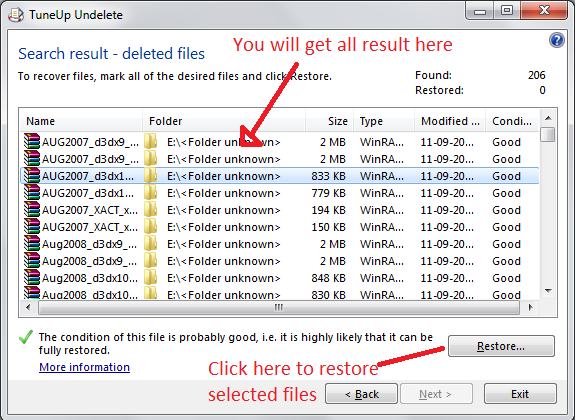Click WinRAR icon of 150 KB row
576x420 pixels.
tap(32, 226)
